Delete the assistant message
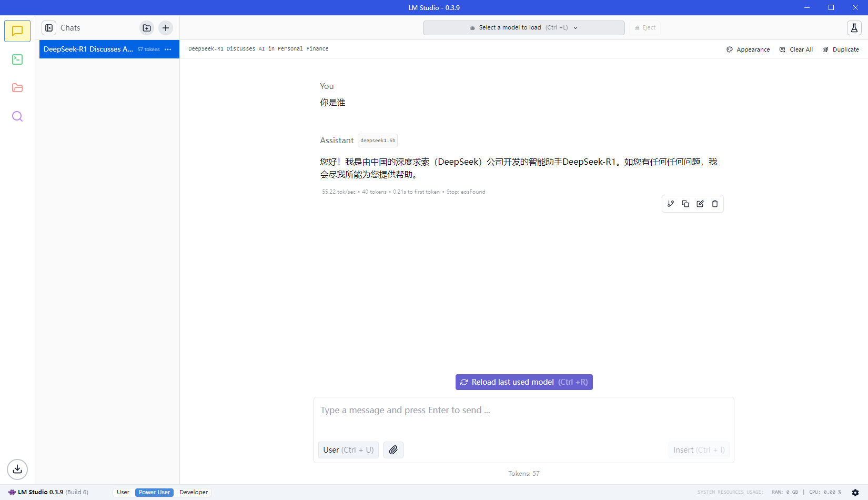Viewport: 868px width, 500px height. point(715,204)
